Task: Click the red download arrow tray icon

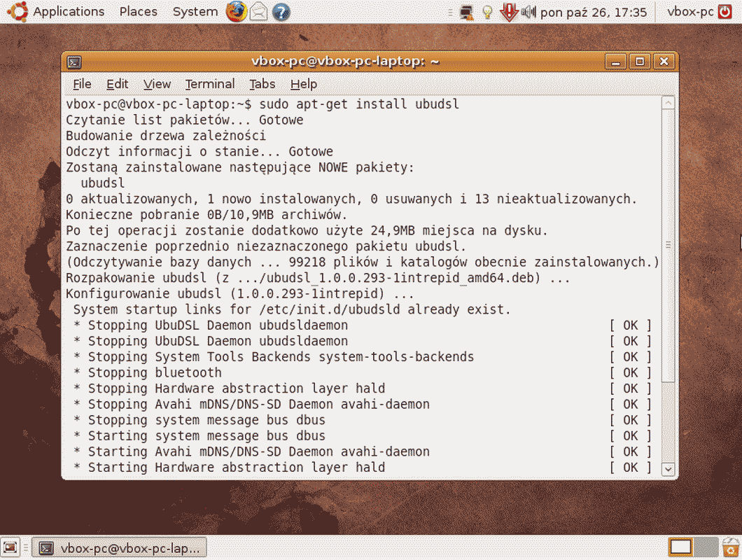Action: [x=509, y=12]
